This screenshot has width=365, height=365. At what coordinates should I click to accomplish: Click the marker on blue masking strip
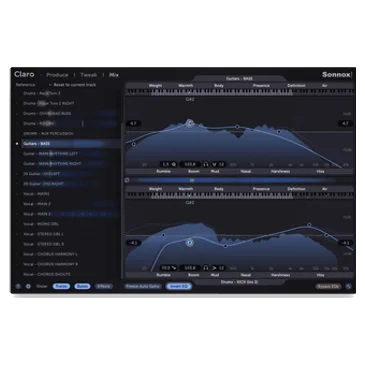point(192,180)
